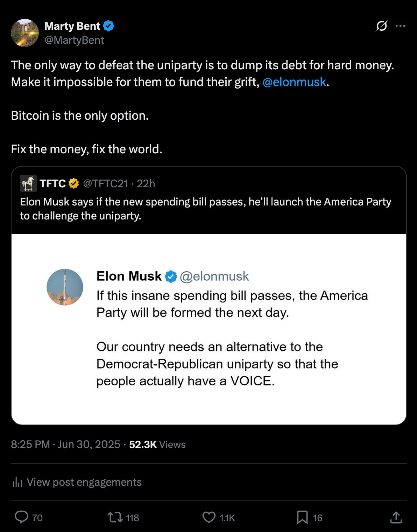This screenshot has height=532, width=417.
Task: Open TFTC's profile avatar in quote
Action: (28, 183)
